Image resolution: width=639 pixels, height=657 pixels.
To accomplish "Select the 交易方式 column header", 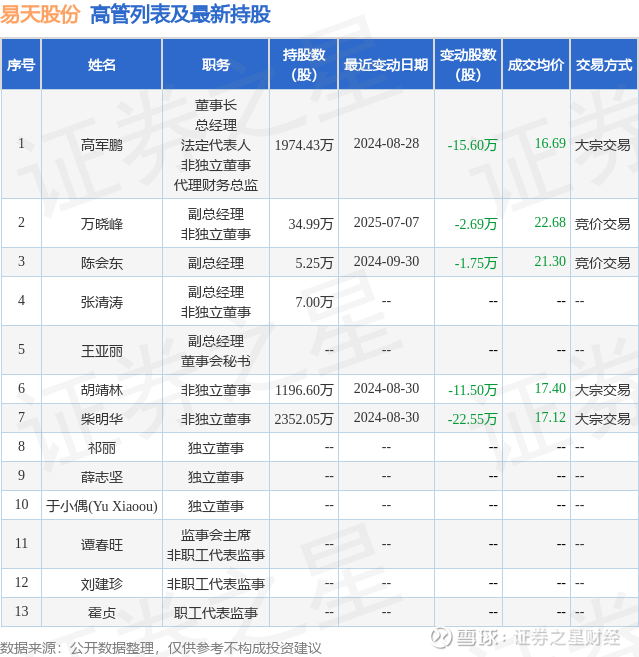I will (x=604, y=65).
